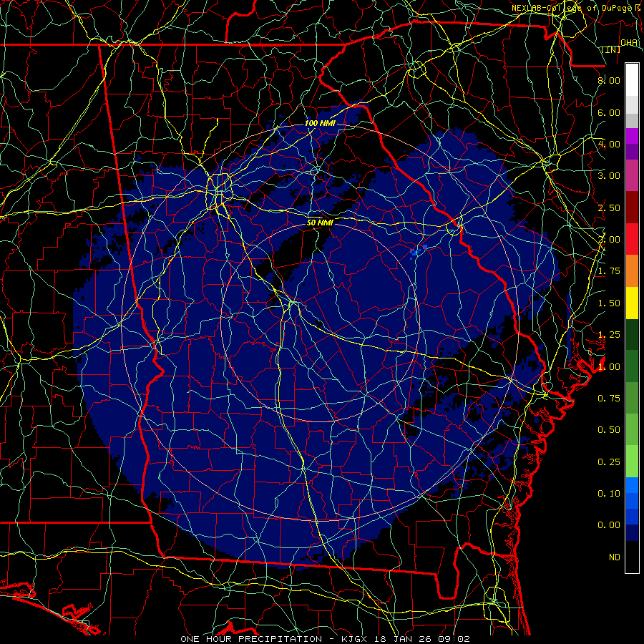The width and height of the screenshot is (644, 644).
Task: Click the 0.50 legend value
Action: tap(609, 430)
